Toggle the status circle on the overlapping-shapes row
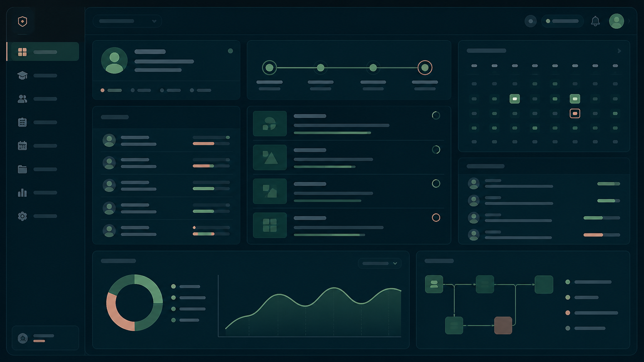This screenshot has width=644, height=362. pyautogui.click(x=436, y=184)
